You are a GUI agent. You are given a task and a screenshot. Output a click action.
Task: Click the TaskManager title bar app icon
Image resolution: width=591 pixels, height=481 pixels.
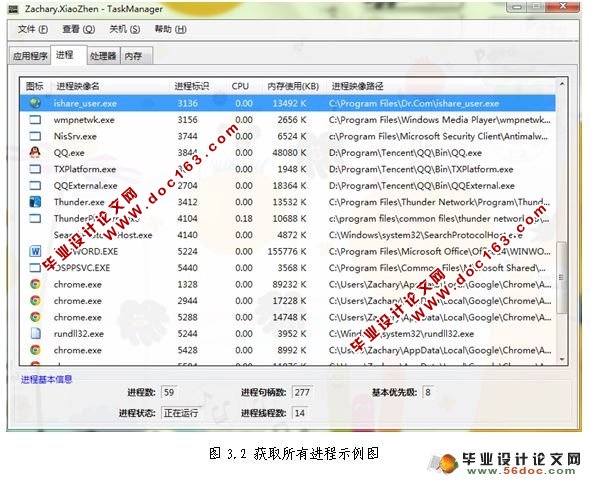point(14,9)
